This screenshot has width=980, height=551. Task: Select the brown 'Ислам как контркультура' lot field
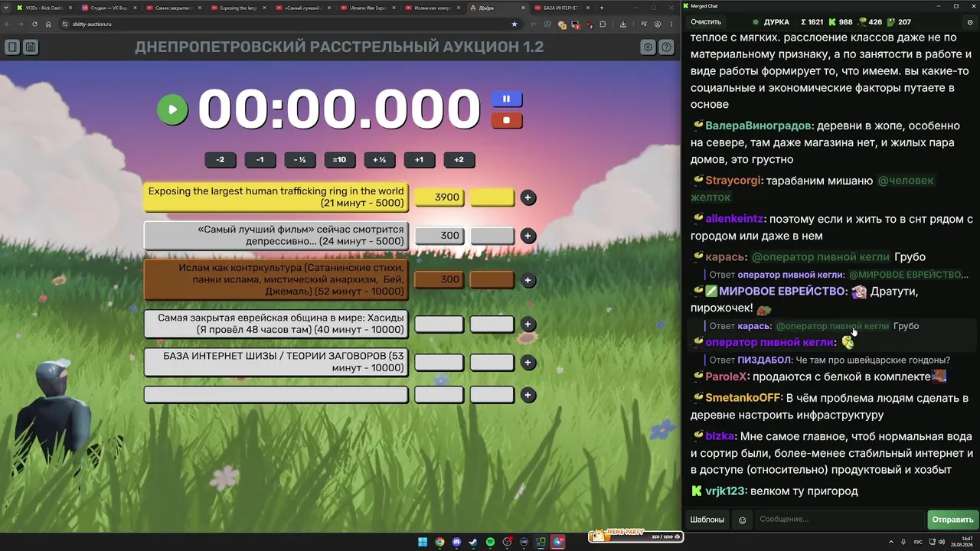click(276, 280)
